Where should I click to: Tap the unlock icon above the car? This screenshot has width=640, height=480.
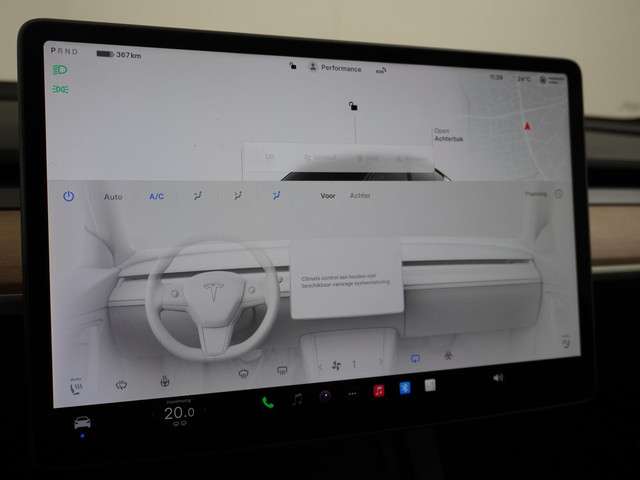[353, 106]
